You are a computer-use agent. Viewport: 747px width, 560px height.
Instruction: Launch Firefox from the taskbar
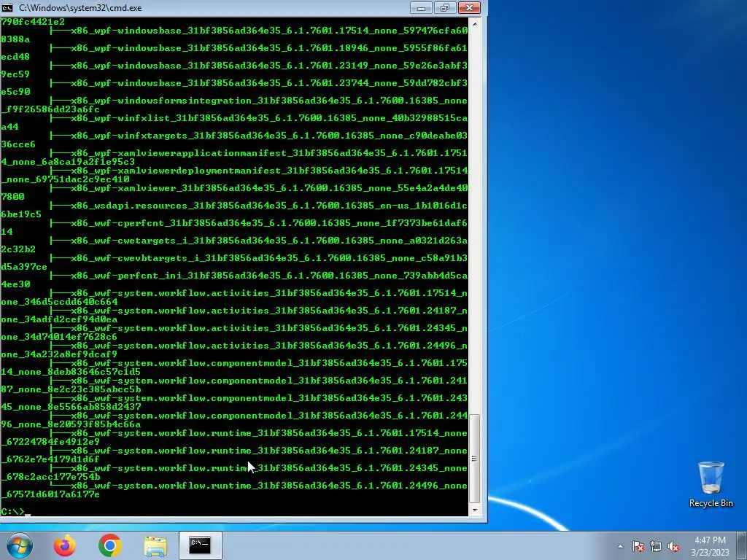[x=64, y=545]
